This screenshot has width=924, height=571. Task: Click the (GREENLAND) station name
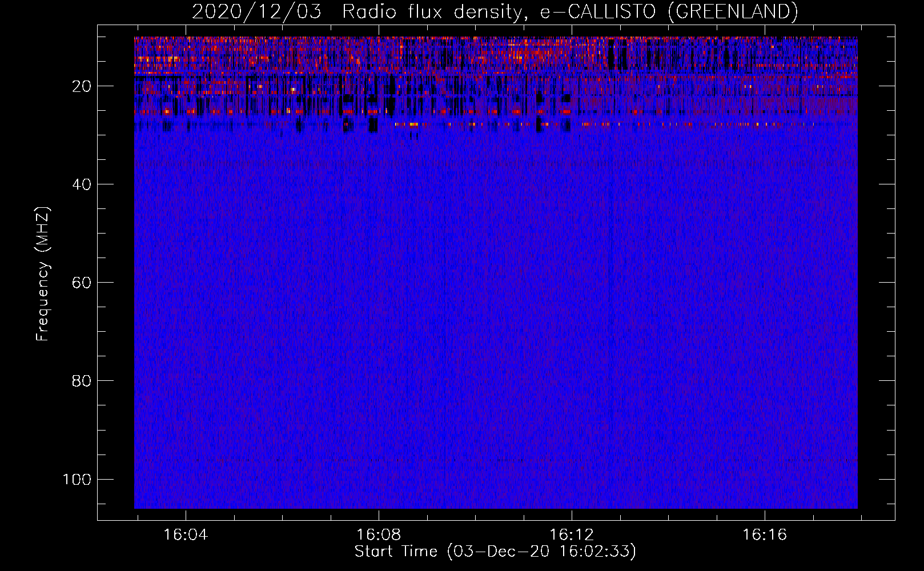pos(732,11)
